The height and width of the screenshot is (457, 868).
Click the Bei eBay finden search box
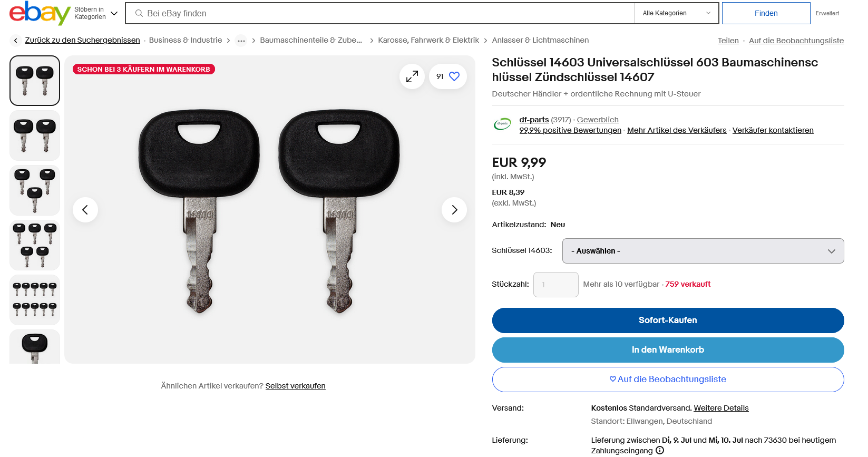pos(379,13)
